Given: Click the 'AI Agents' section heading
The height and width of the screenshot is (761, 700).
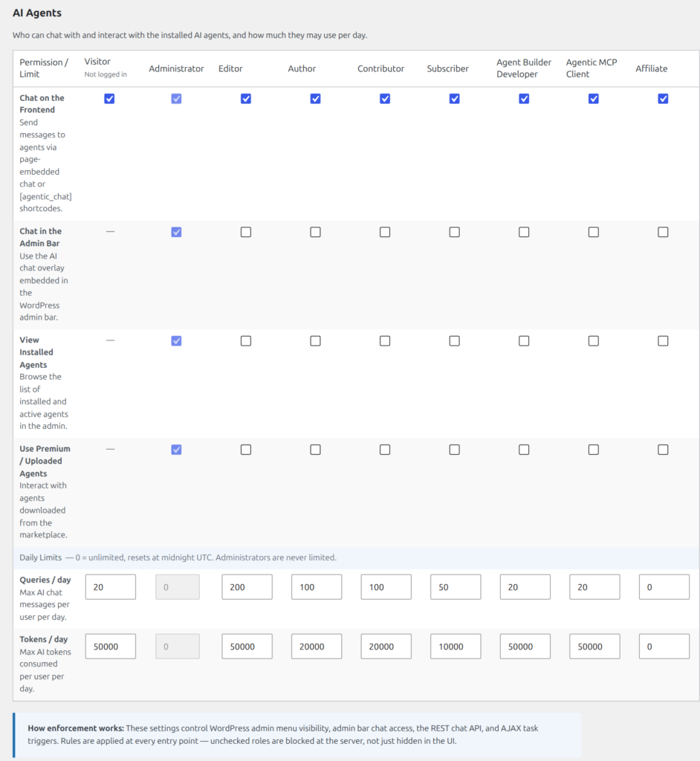Looking at the screenshot, I should [37, 13].
